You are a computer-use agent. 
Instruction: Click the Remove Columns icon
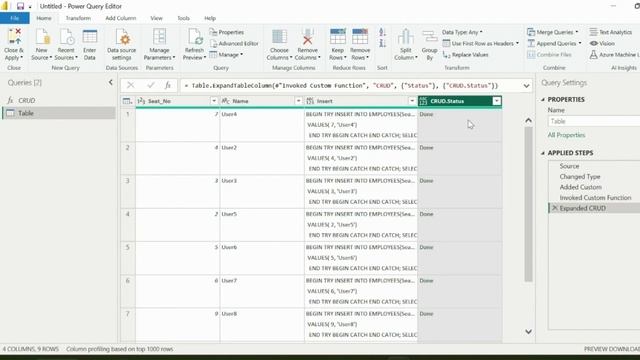pos(307,37)
